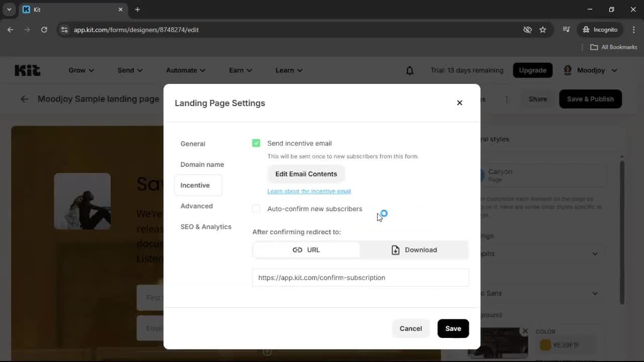Open the incentive email help link

309,191
